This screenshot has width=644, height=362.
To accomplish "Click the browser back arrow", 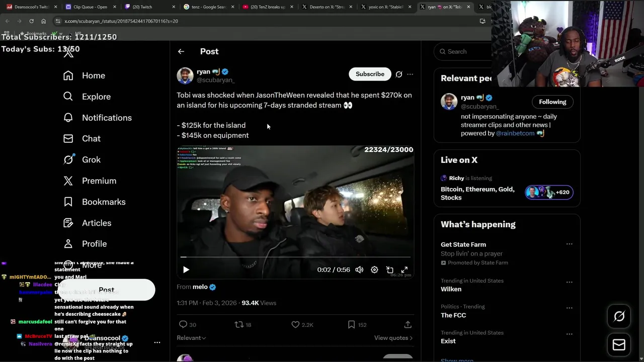I will (x=7, y=21).
